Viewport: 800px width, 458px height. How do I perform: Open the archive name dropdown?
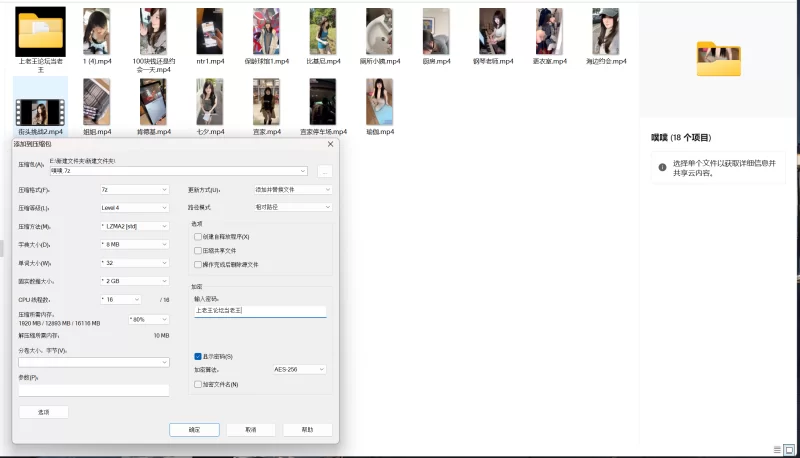tap(303, 171)
